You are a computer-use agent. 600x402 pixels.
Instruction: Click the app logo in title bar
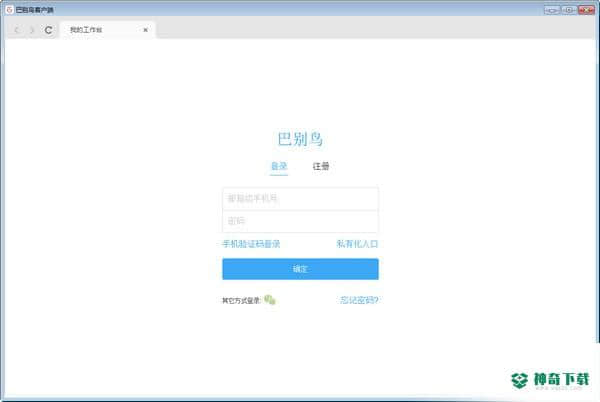10,10
